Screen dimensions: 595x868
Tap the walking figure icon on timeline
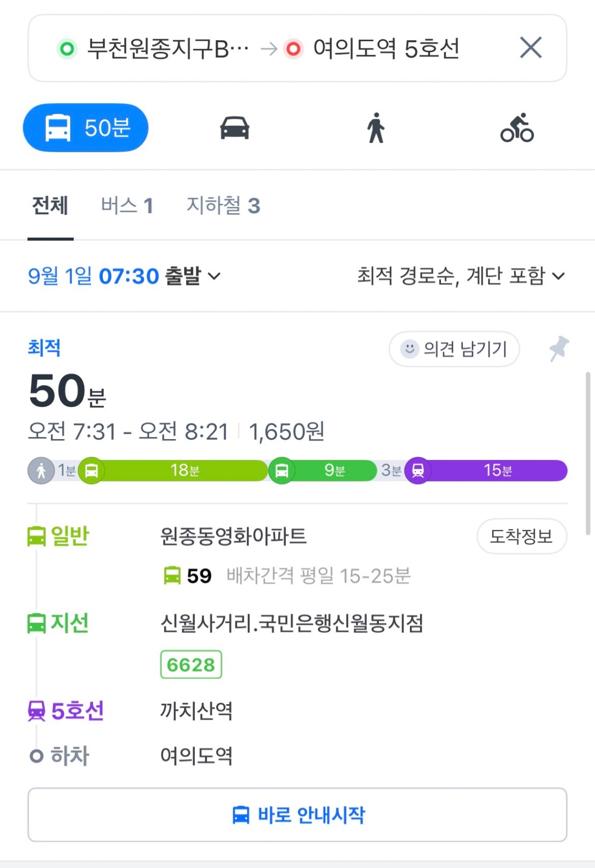point(41,471)
